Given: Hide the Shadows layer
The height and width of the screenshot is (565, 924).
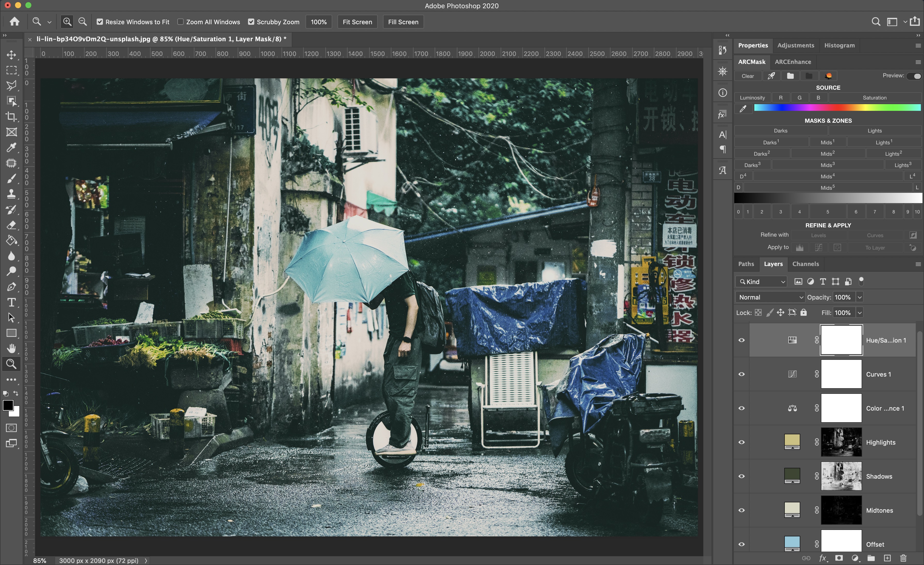Looking at the screenshot, I should 741,476.
